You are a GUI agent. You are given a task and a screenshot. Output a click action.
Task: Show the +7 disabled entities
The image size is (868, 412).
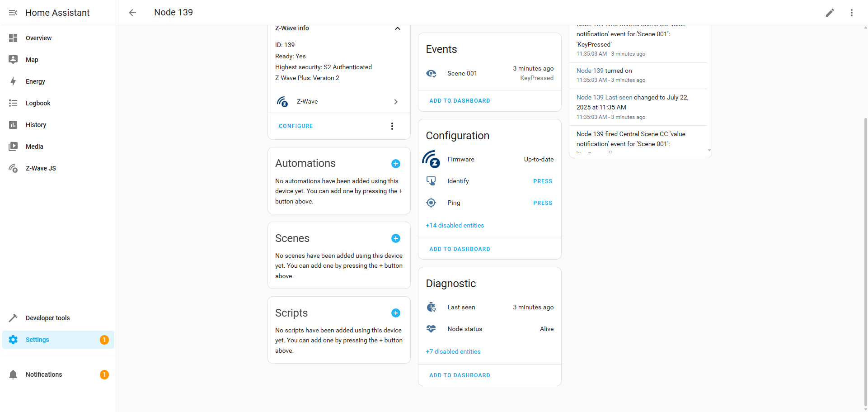453,351
